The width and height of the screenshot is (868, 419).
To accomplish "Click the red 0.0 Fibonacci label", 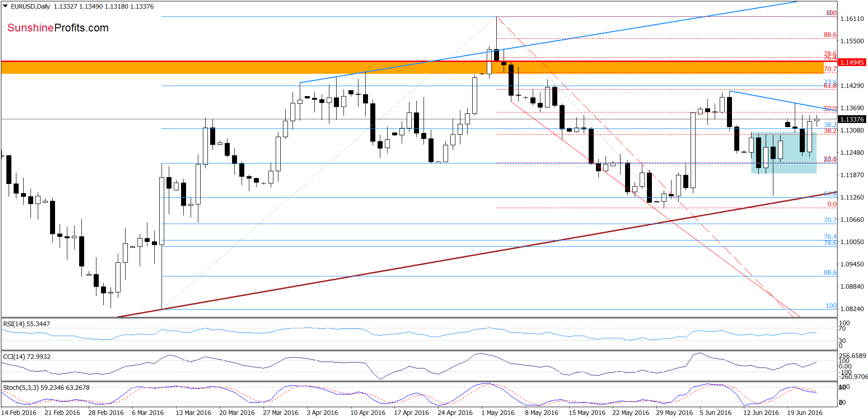I will [x=832, y=204].
